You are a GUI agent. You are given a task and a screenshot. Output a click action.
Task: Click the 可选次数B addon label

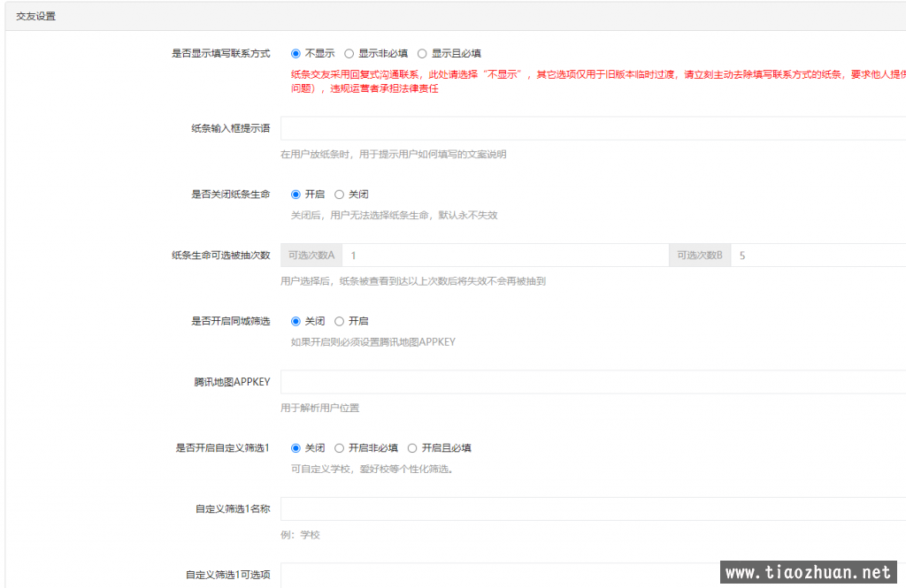click(700, 256)
